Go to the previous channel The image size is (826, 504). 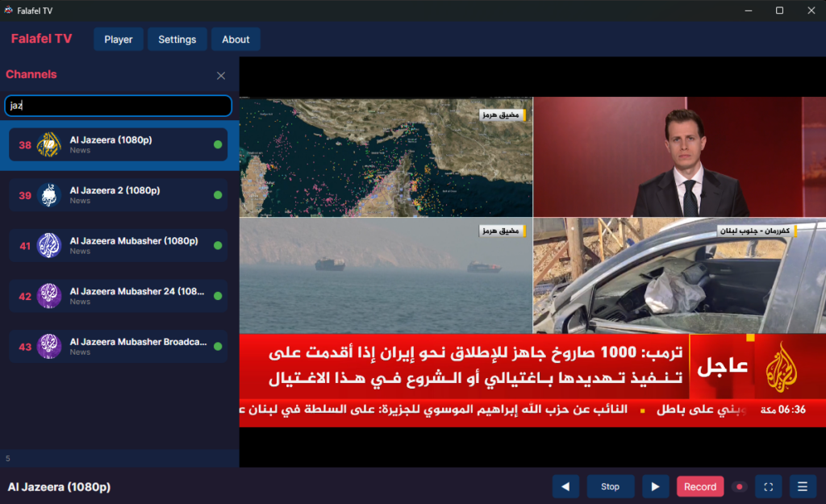[x=565, y=486]
